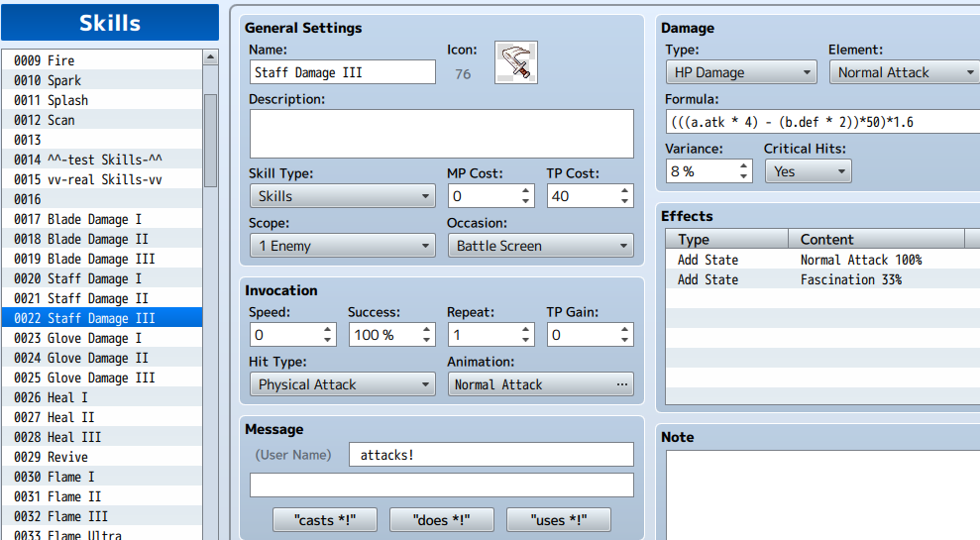Increase the TP Gain value
Viewport: 980px width, 540px height.
624,329
